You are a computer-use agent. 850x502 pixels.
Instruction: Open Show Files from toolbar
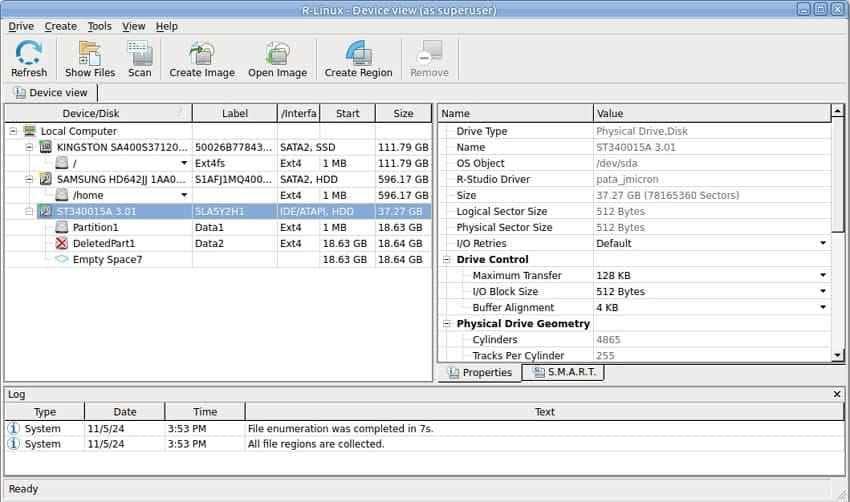tap(89, 59)
